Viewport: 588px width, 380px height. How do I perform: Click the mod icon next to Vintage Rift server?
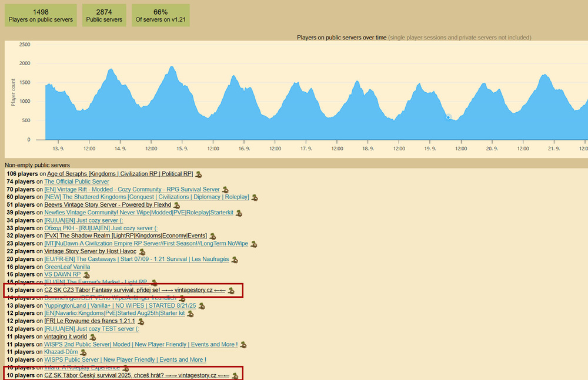(x=225, y=190)
